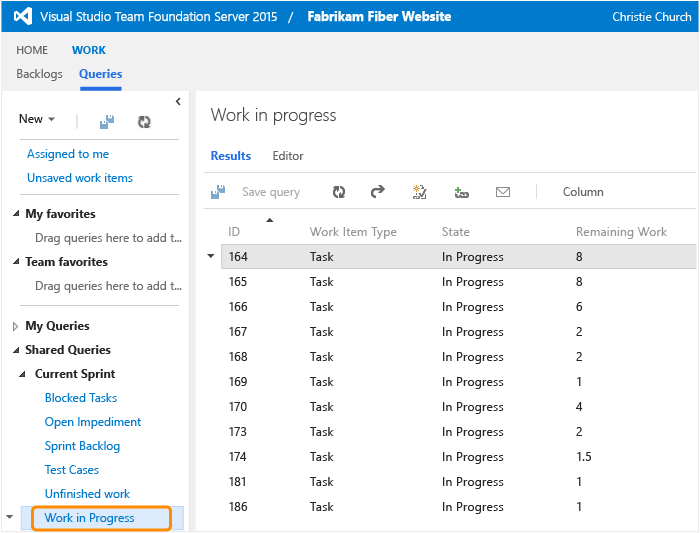Click the Visual Studio logo icon
Screen dimensions: 700x533
pos(23,17)
